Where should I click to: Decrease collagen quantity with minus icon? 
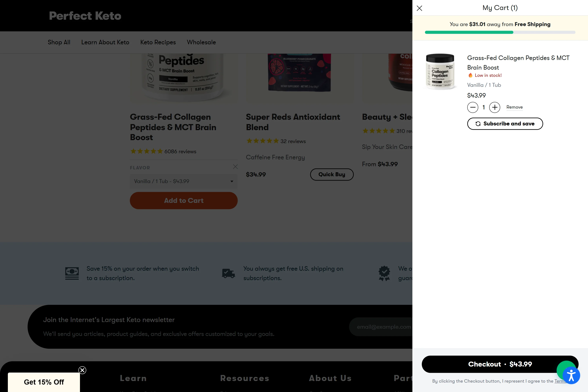click(473, 107)
